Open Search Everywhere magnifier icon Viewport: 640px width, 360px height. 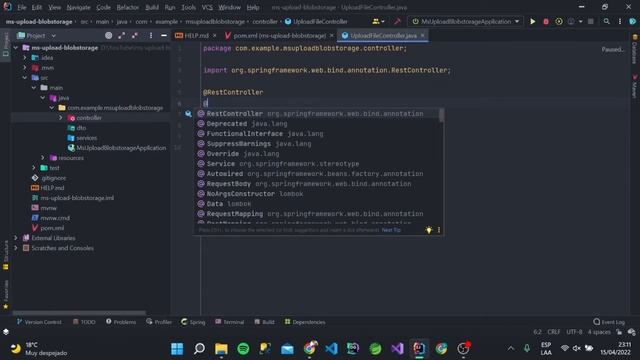coord(607,21)
